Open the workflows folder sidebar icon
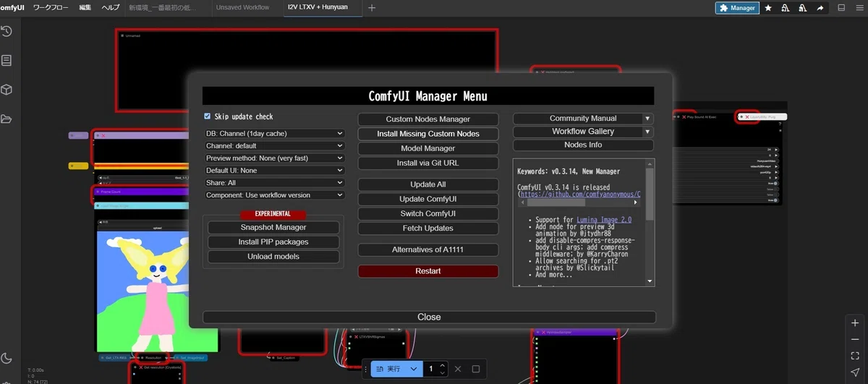This screenshot has width=868, height=384. pyautogui.click(x=7, y=119)
